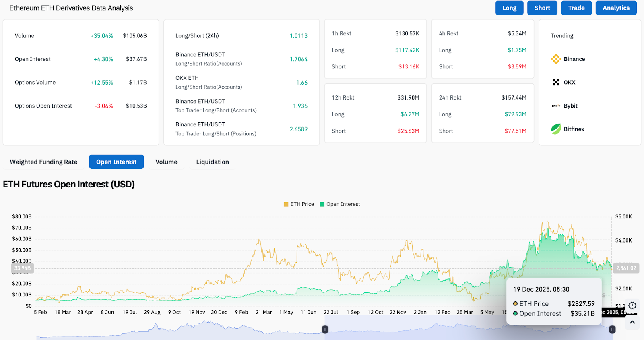
Task: Click the Trade button
Action: pyautogui.click(x=576, y=8)
